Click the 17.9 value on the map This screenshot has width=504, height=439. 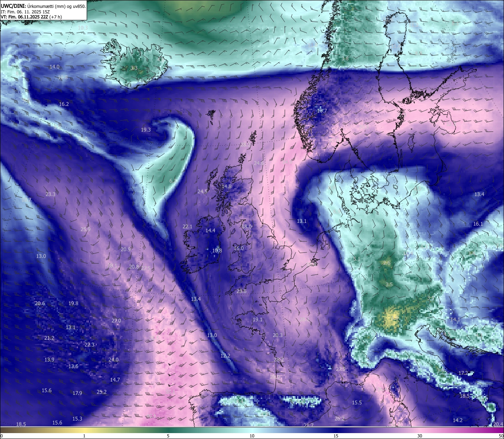click(77, 393)
